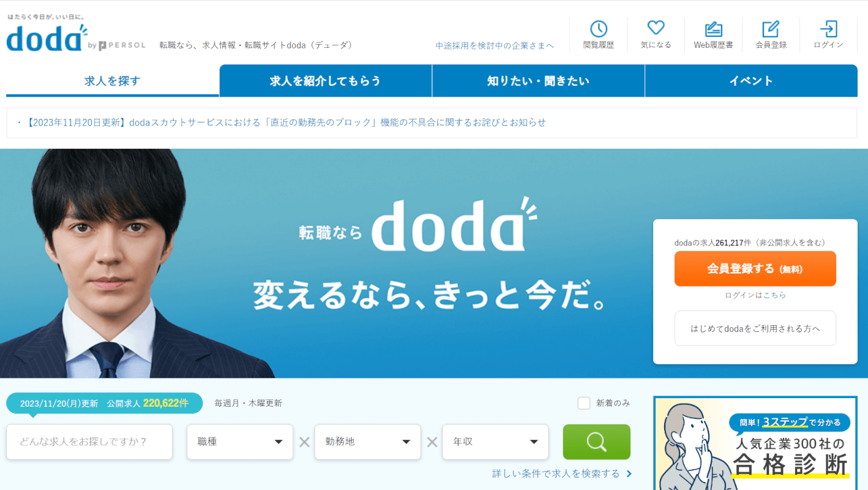Select the 求人を探す tab
This screenshot has height=490, width=868.
(113, 81)
